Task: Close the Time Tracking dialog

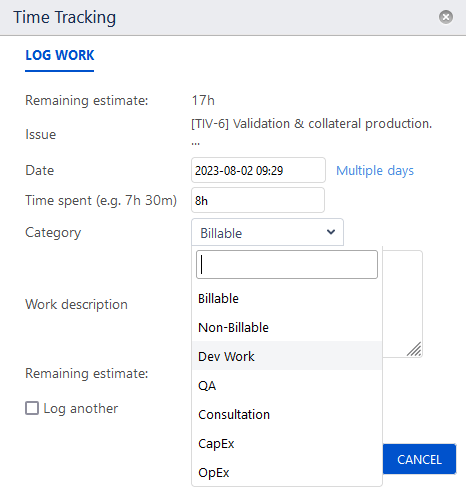Action: [446, 17]
